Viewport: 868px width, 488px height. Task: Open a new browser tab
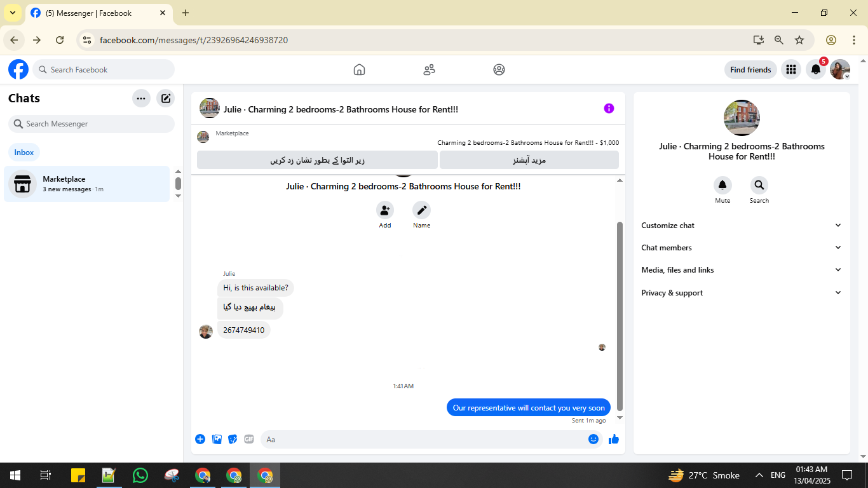186,13
